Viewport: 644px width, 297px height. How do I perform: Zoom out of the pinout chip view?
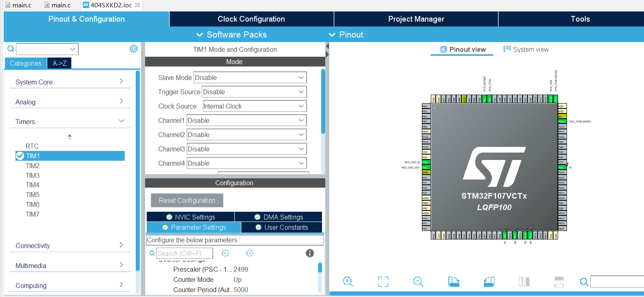click(x=418, y=281)
